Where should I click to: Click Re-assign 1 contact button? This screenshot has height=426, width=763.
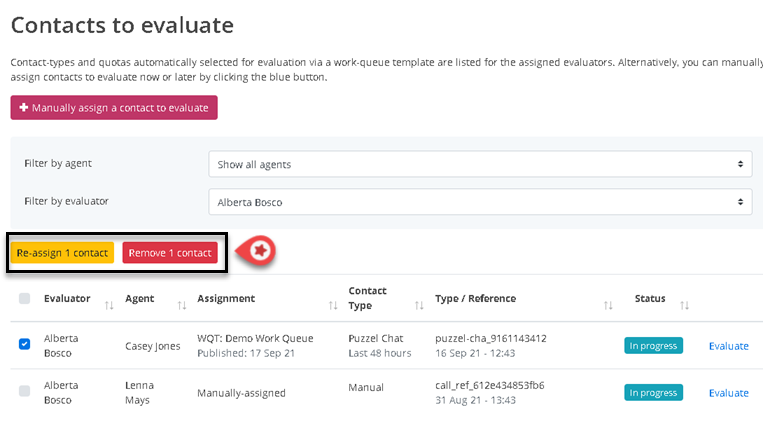coord(62,253)
